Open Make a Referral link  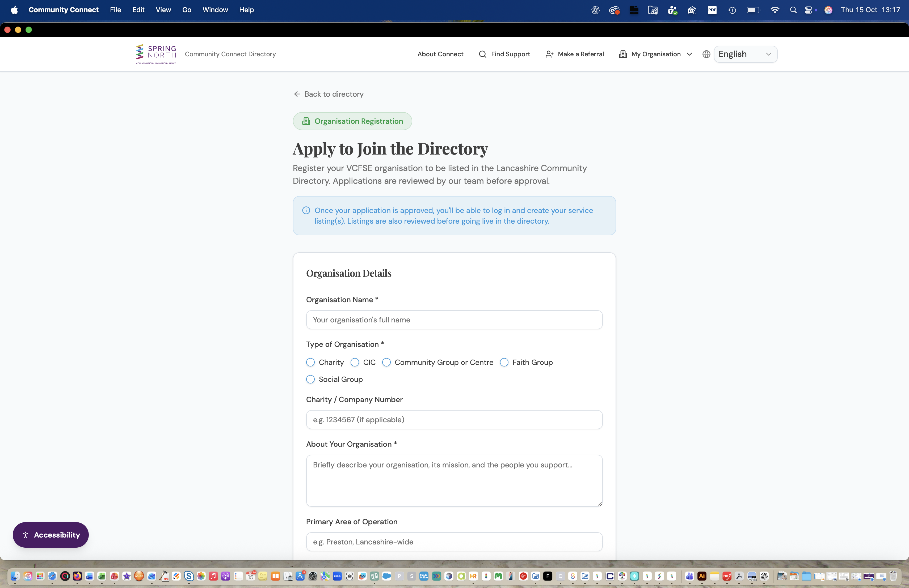click(574, 54)
